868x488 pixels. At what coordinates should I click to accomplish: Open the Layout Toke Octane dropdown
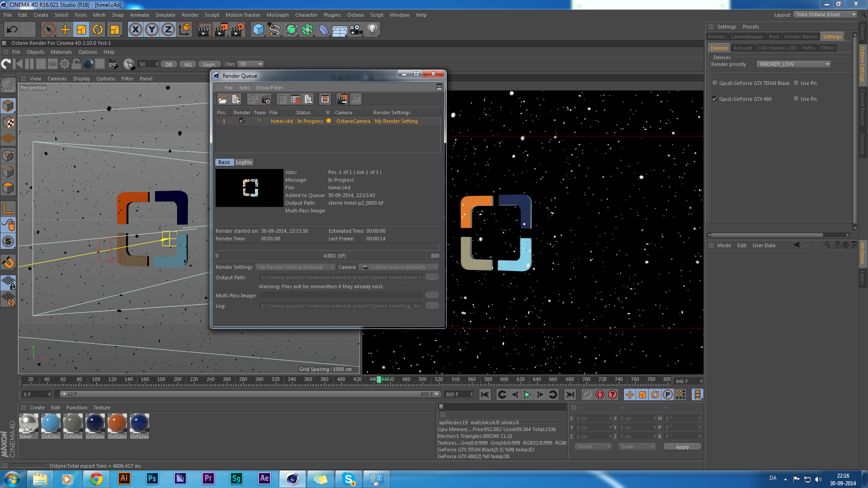coord(825,14)
